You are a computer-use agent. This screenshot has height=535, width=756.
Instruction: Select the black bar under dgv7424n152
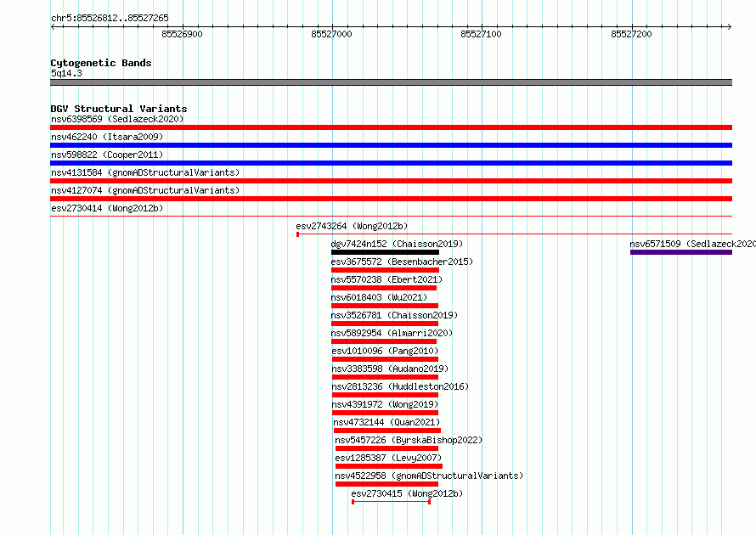pyautogui.click(x=386, y=252)
